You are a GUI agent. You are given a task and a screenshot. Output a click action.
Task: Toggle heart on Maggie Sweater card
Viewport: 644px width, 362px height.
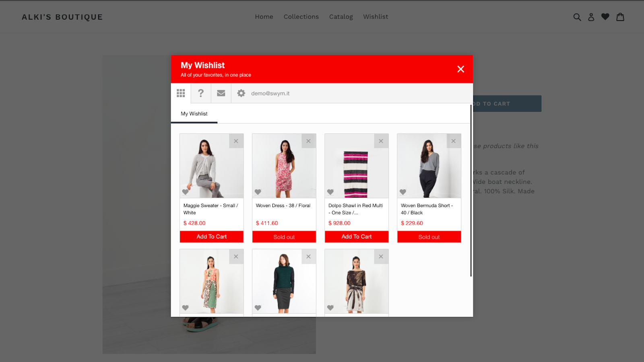tap(186, 192)
